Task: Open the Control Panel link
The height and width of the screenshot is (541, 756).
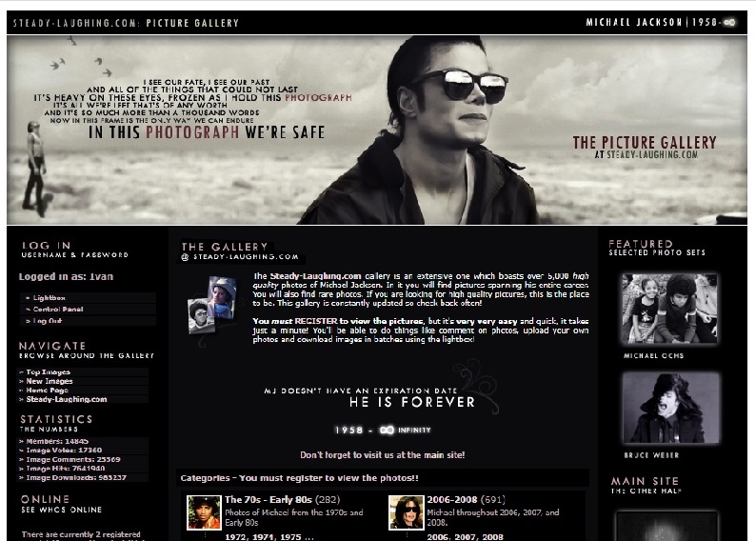Action: click(x=58, y=309)
